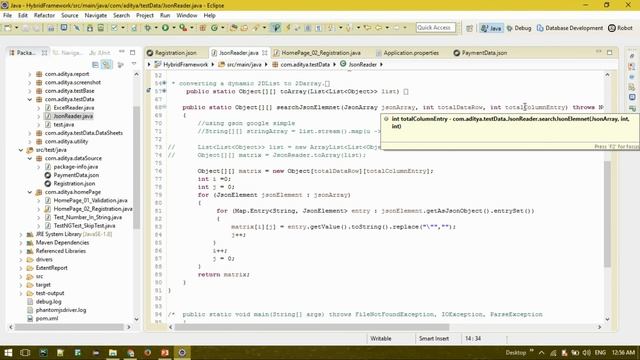The width and height of the screenshot is (640, 360).
Task: Expand the folded comment at line 54
Action: pyautogui.click(x=164, y=83)
